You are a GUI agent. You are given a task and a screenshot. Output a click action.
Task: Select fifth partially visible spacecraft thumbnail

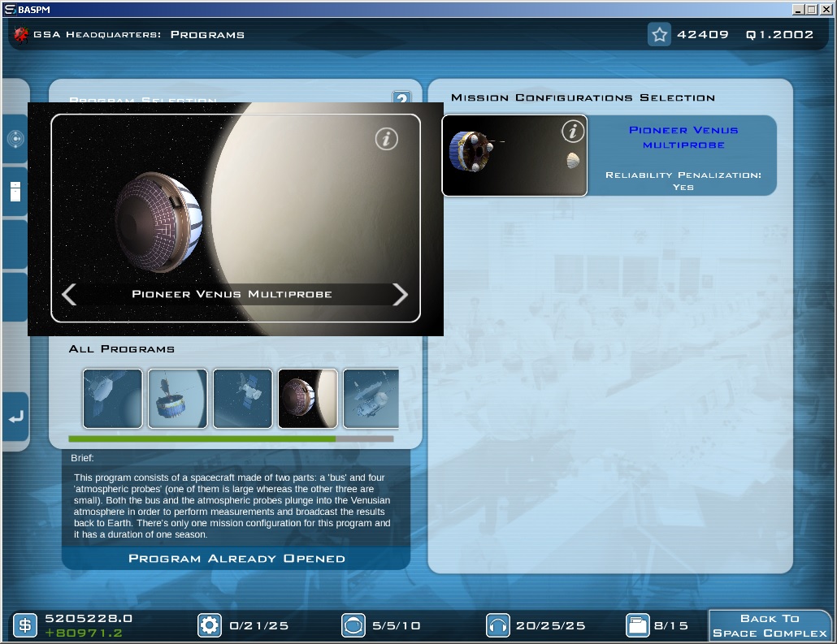tap(371, 399)
